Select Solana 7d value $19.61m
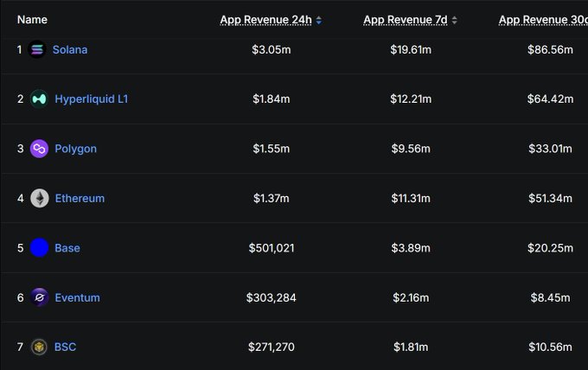This screenshot has height=370, width=588. pos(411,49)
